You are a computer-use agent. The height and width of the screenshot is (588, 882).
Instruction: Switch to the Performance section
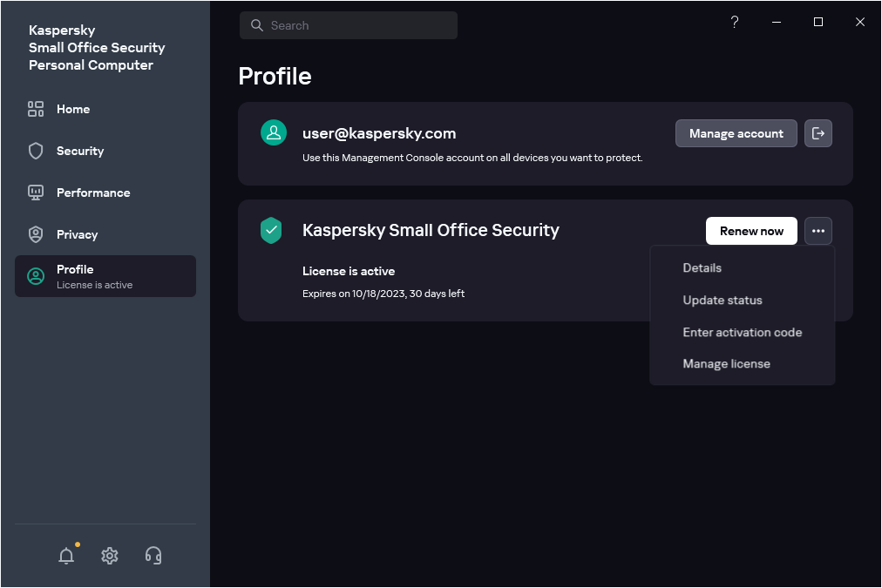coord(92,193)
